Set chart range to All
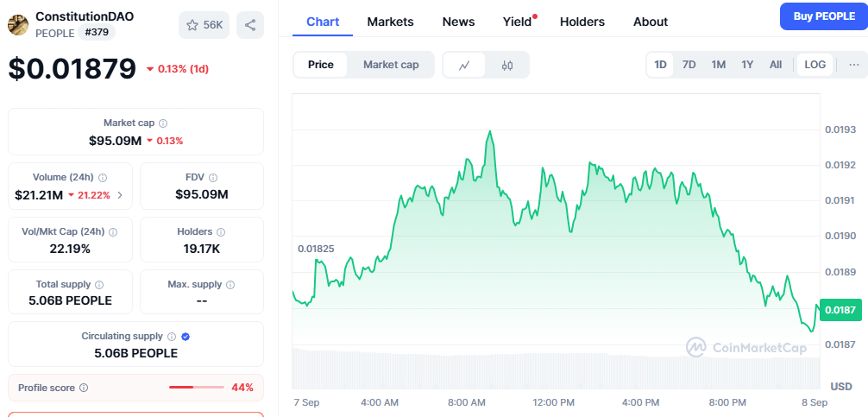 776,65
